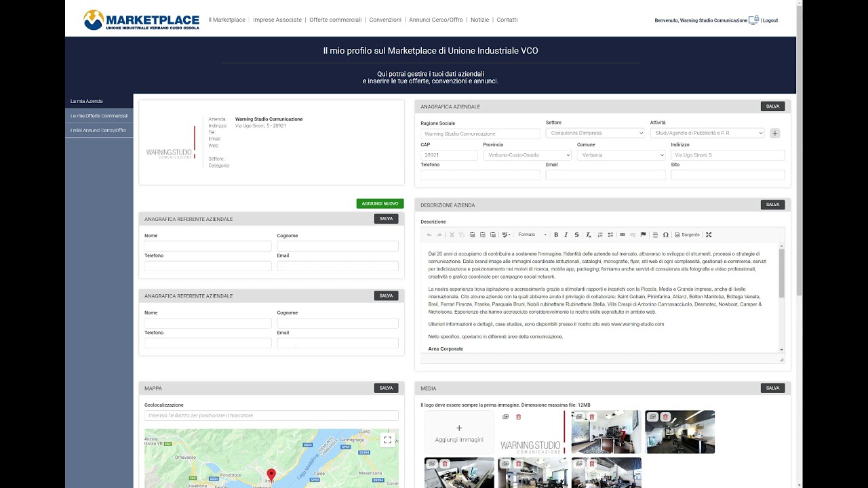The width and height of the screenshot is (868, 488).
Task: Open the Attività dropdown
Action: click(707, 134)
